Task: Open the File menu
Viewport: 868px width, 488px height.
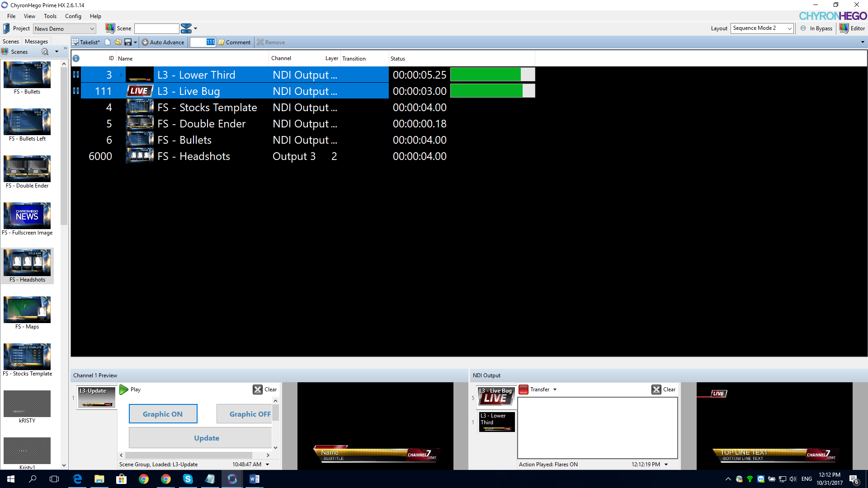Action: [11, 16]
